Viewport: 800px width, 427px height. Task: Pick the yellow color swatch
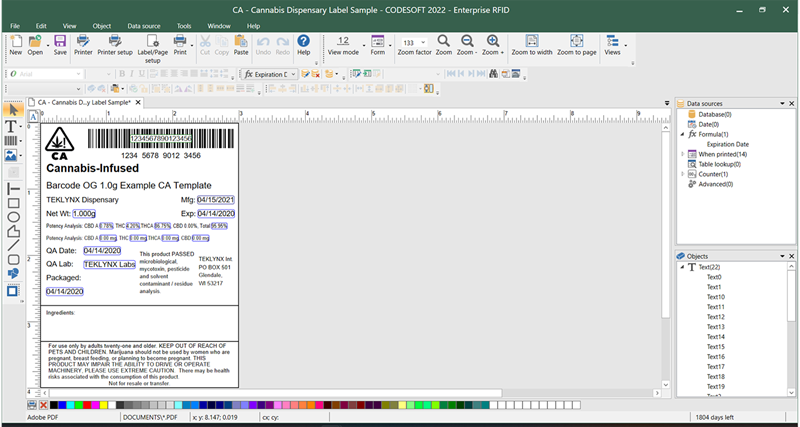tap(103, 405)
